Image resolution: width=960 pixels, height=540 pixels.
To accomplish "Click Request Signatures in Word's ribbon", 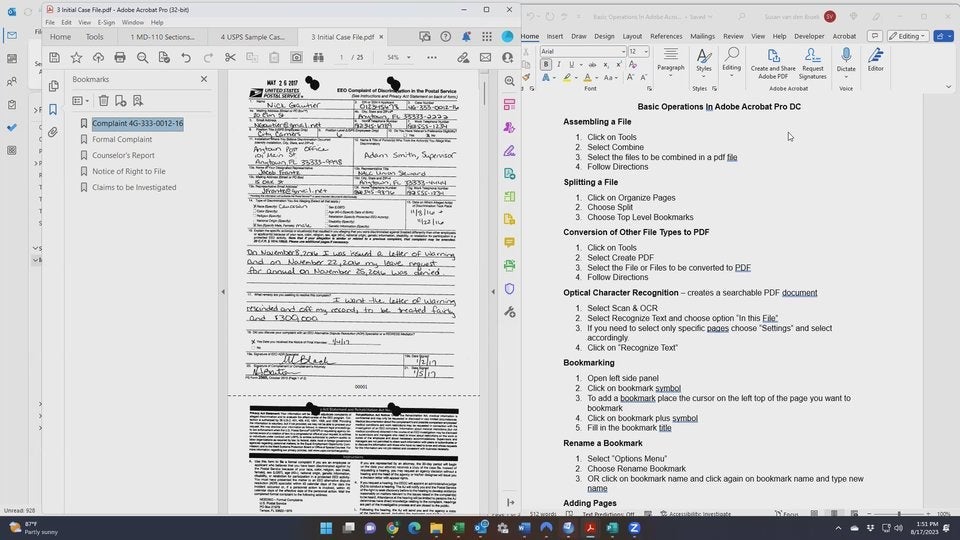I will point(812,64).
